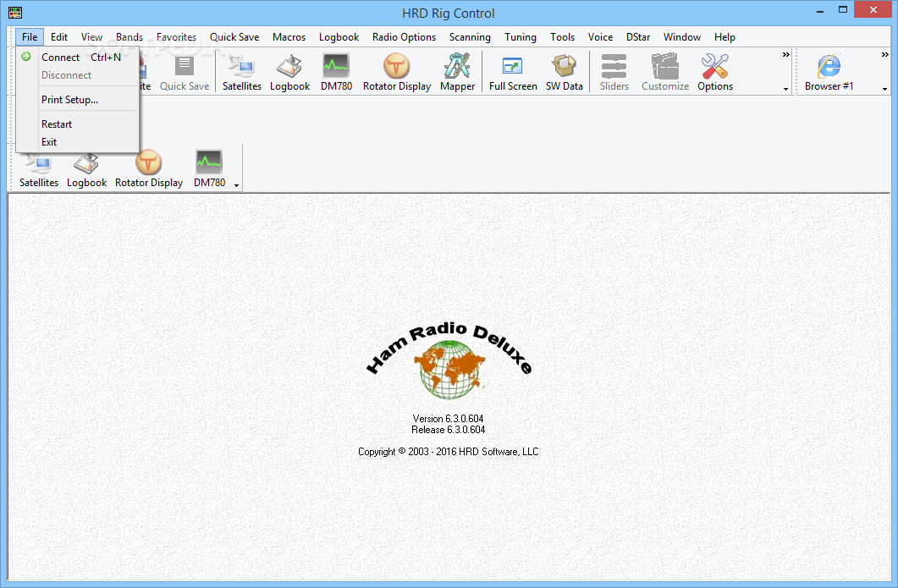Image resolution: width=898 pixels, height=588 pixels.
Task: Expand hidden Browser toolbar items chevron
Action: (884, 55)
